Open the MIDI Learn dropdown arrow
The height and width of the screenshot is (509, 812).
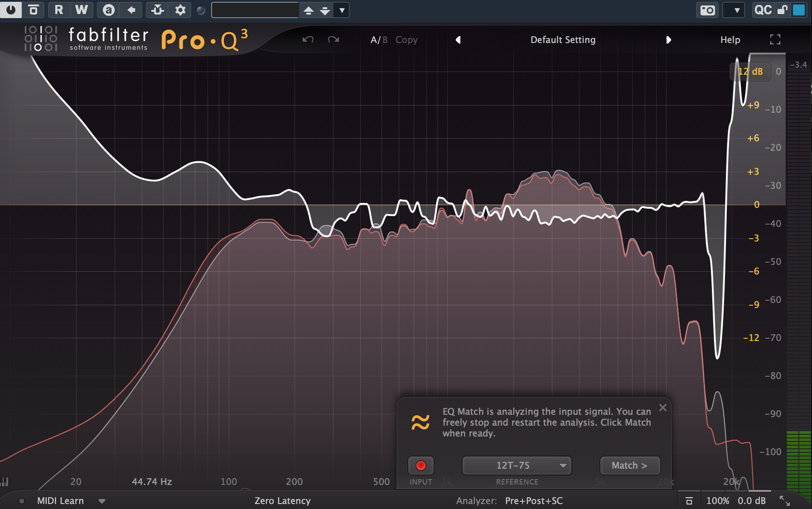(x=102, y=501)
